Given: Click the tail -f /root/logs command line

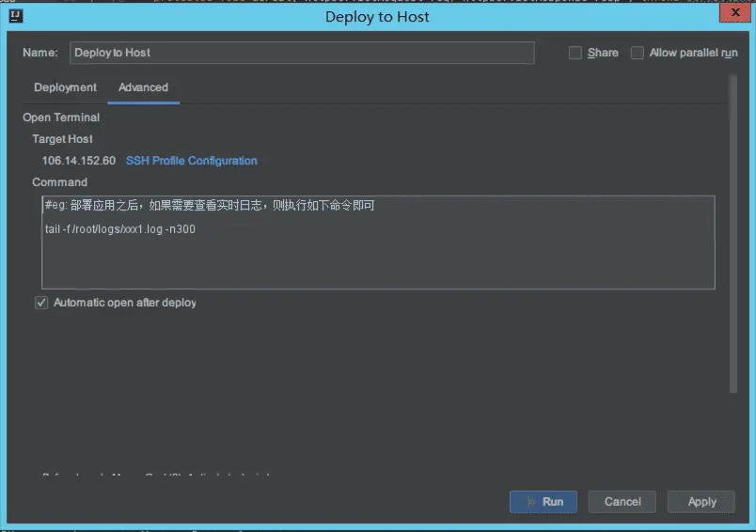Looking at the screenshot, I should coord(120,229).
